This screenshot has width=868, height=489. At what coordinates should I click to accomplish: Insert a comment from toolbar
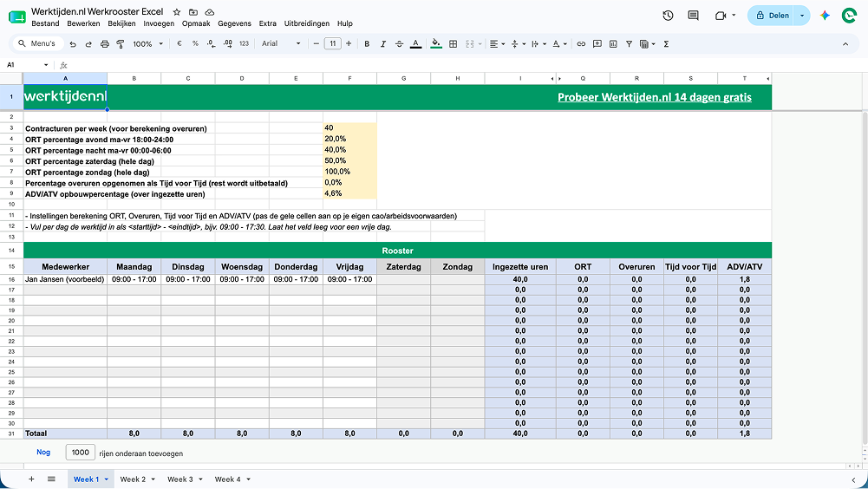(597, 43)
